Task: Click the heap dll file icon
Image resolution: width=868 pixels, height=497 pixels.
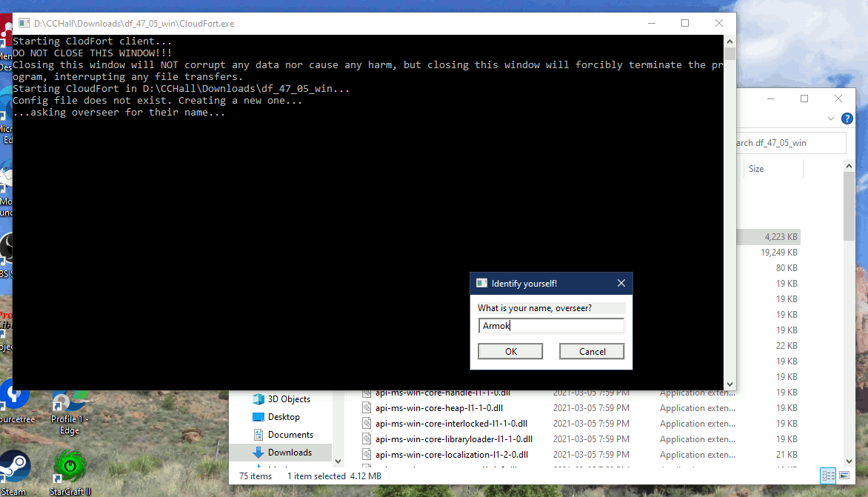Action: (367, 408)
